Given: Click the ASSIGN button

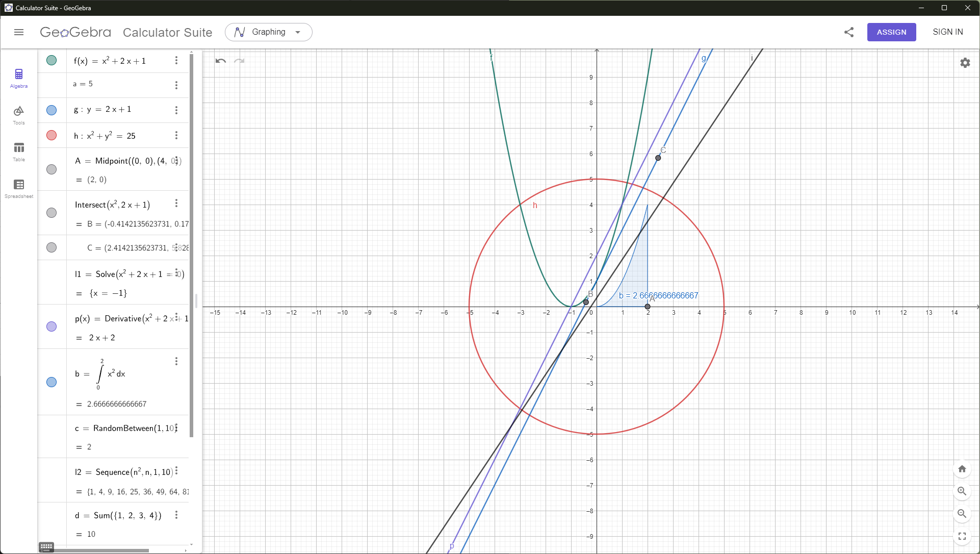Looking at the screenshot, I should click(891, 32).
